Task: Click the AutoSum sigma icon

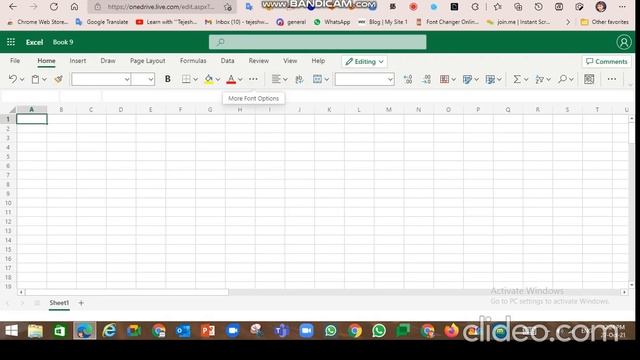Action: [x=517, y=79]
